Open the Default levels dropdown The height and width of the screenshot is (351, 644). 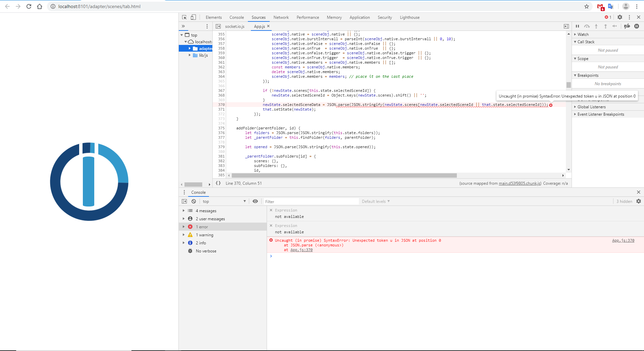pos(376,201)
